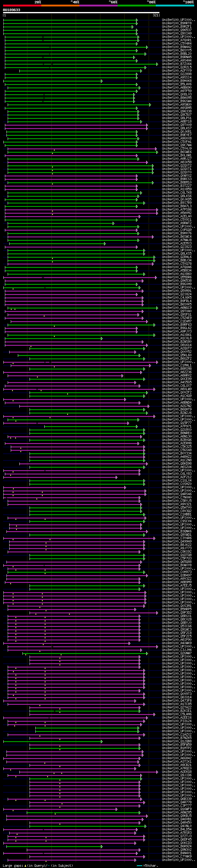Open hit UniRef100_Q8LKS6
Image resolution: width=197 pixels, height=868 pixels.
[x=177, y=196]
